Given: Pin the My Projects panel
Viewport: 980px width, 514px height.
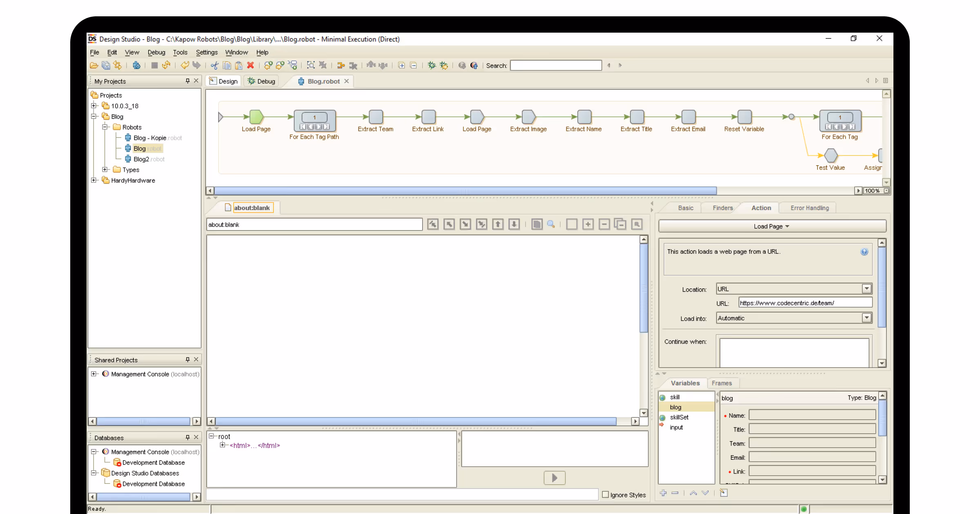Looking at the screenshot, I should pos(187,81).
